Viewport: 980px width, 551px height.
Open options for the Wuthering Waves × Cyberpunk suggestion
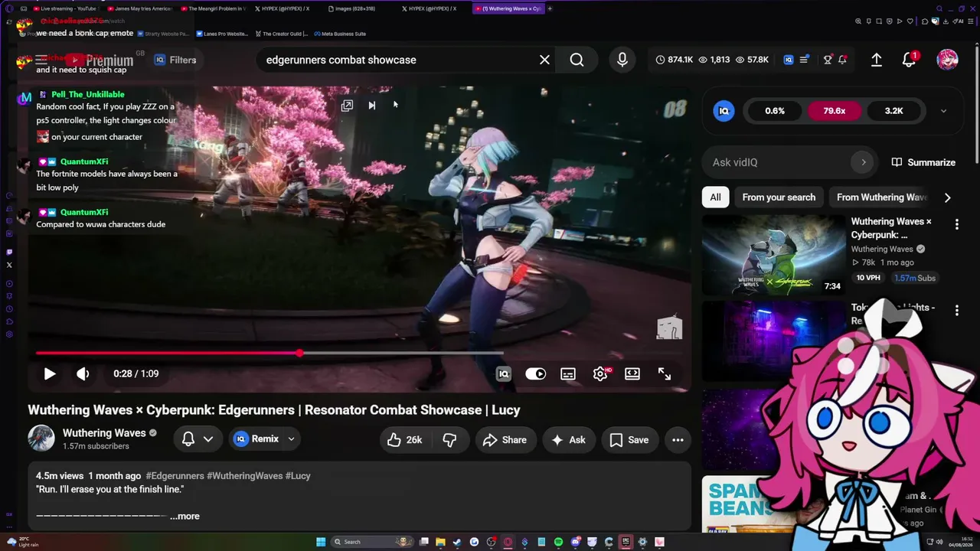point(956,224)
